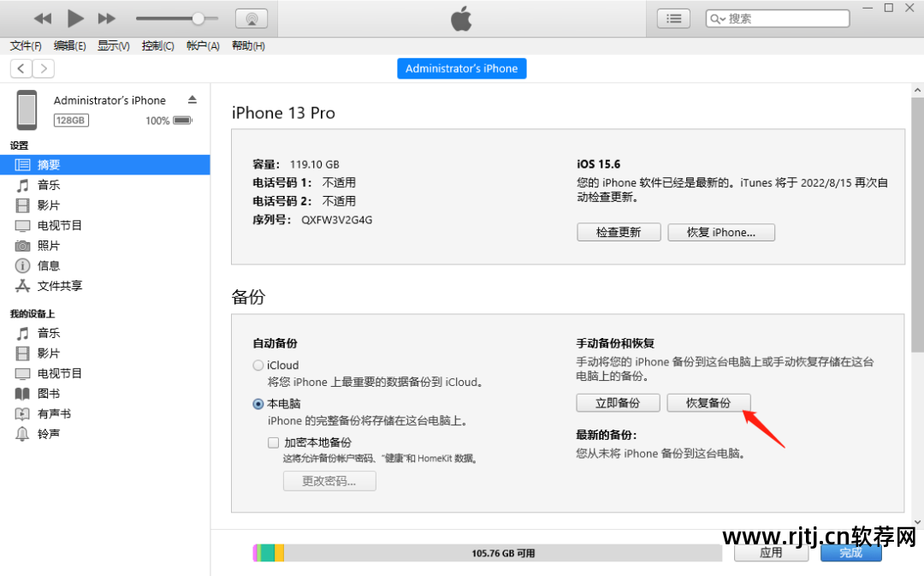Minimize the iTunes window
The height and width of the screenshot is (576, 924).
coord(868,8)
